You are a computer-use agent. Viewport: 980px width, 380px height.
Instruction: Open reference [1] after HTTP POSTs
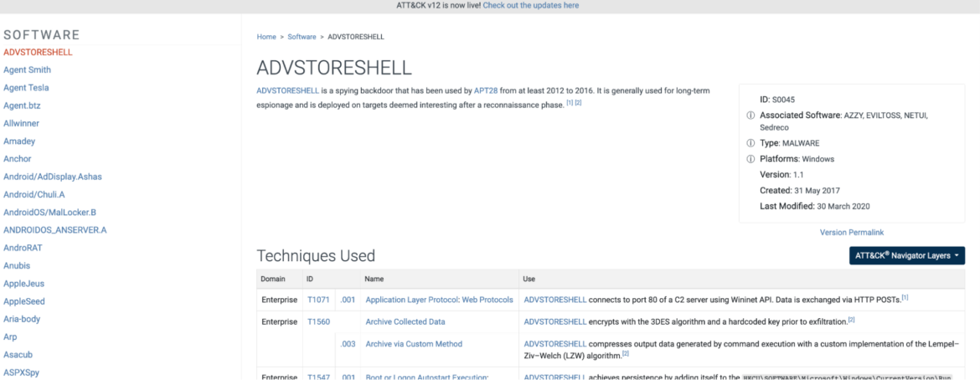click(x=905, y=297)
